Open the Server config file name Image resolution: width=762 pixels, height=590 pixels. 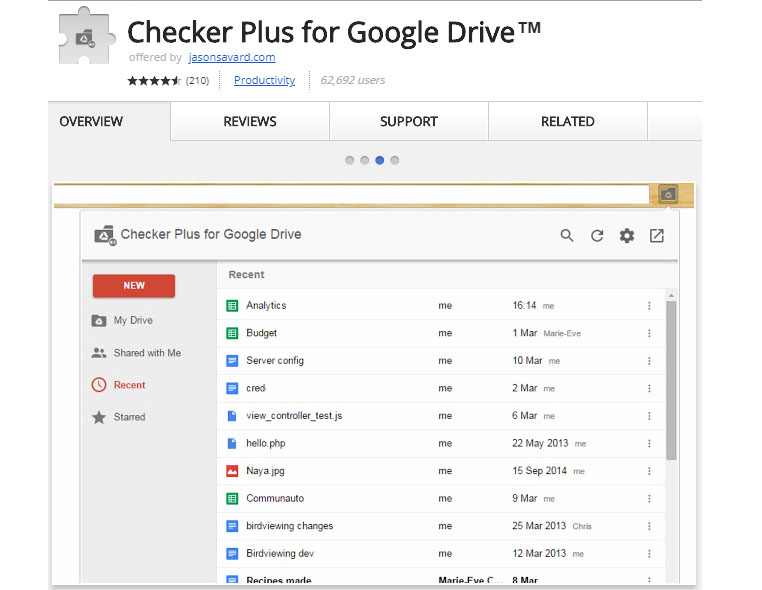[275, 361]
